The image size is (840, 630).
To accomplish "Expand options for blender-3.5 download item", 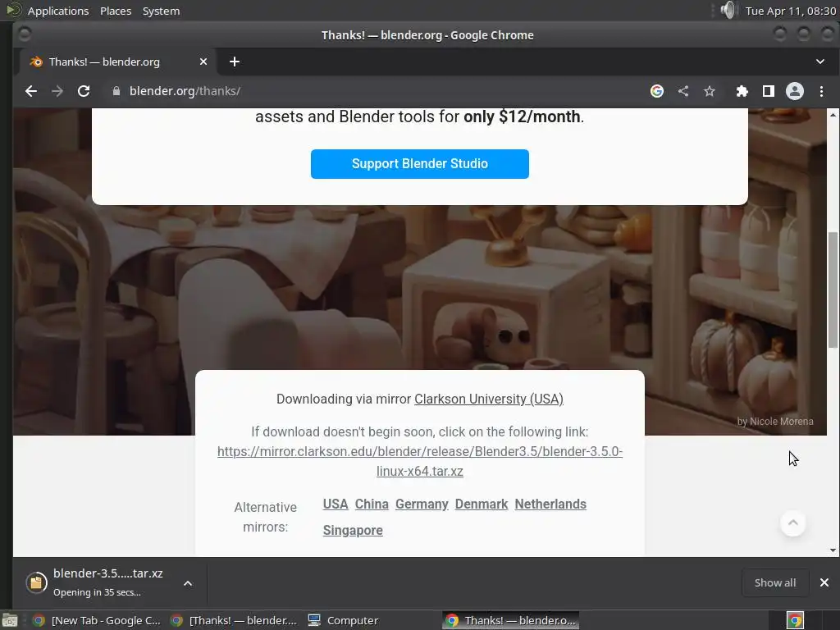I will 188,583.
